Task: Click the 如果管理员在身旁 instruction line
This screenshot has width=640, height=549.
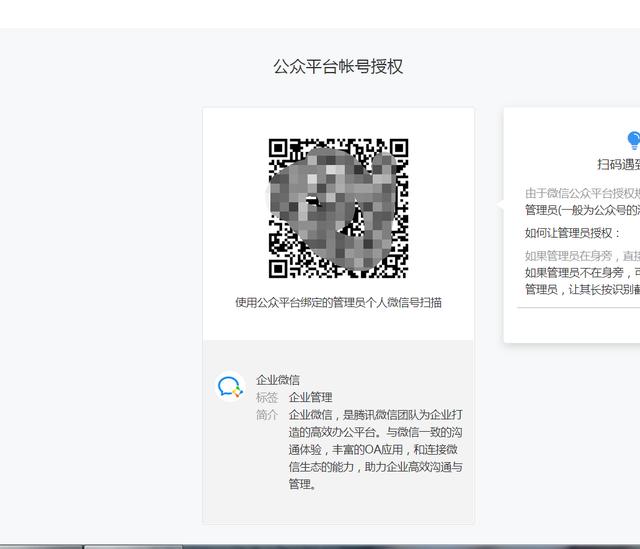Action: (582, 256)
